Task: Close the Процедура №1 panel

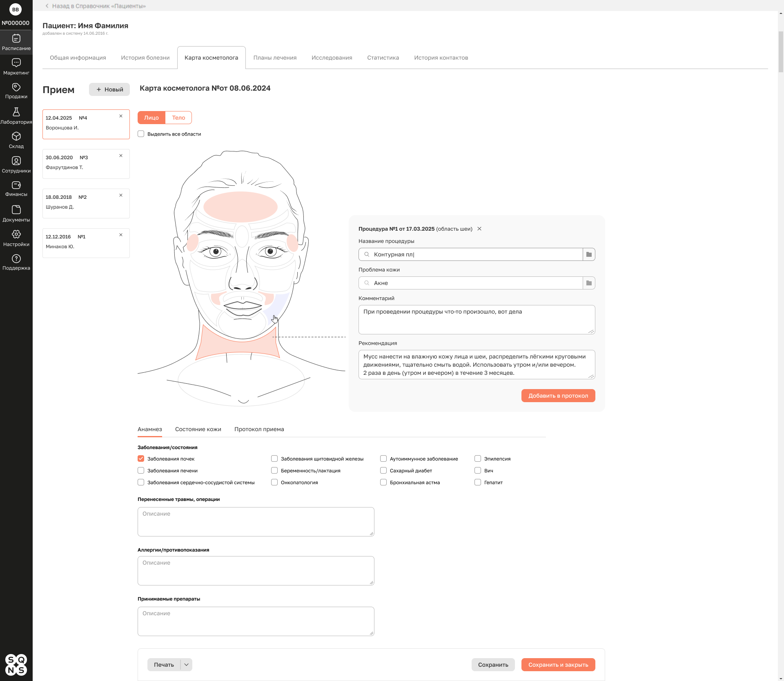Action: (479, 229)
